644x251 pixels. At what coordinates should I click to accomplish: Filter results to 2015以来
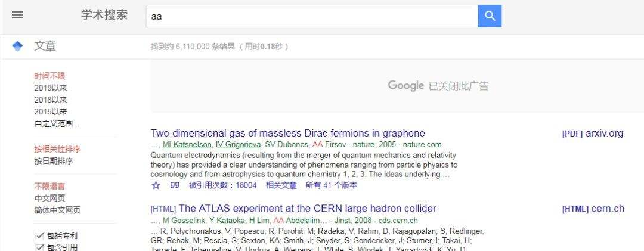click(x=51, y=111)
